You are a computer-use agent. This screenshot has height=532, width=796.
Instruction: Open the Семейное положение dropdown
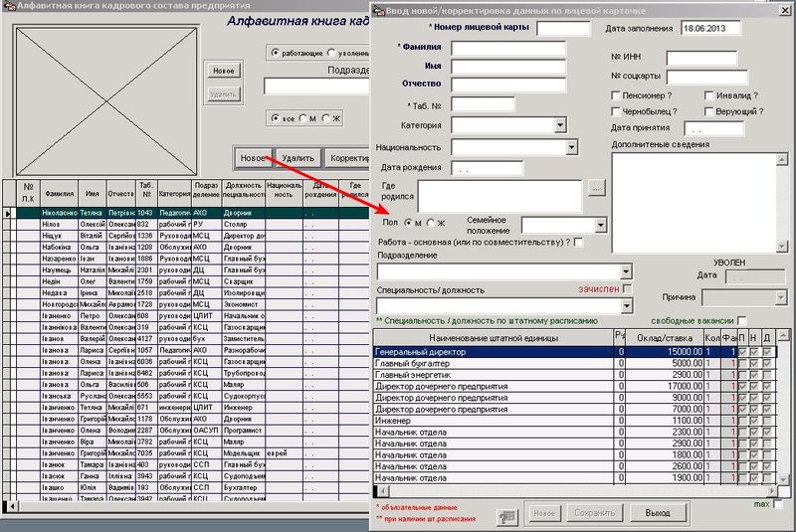coord(600,225)
